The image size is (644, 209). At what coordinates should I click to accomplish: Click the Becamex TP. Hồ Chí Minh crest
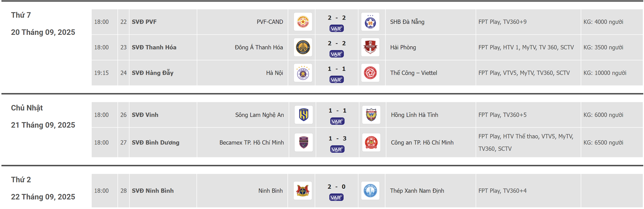coord(304,143)
